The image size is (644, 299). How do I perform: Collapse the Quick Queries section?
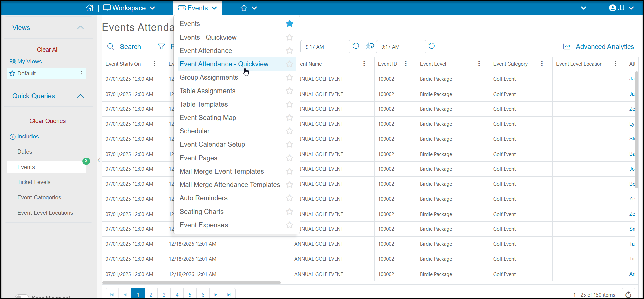80,96
